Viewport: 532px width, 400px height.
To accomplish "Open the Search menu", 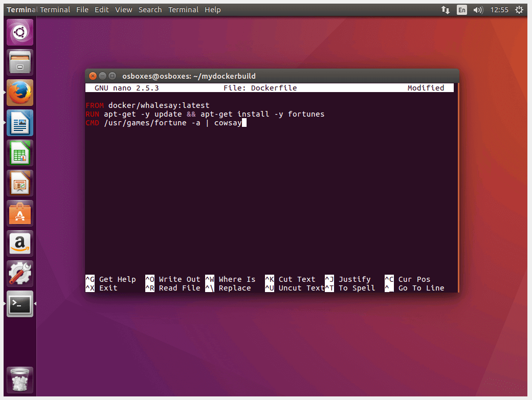I will 150,9.
